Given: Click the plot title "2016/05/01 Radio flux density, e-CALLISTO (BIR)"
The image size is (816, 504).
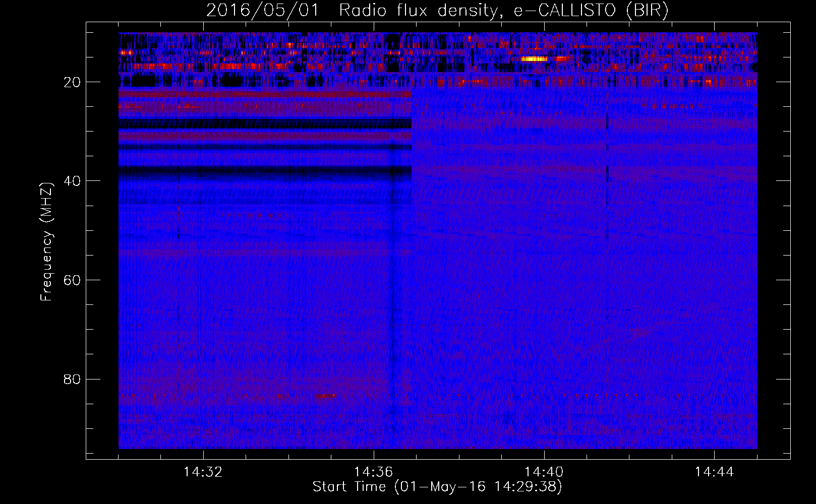Looking at the screenshot, I should 437,11.
